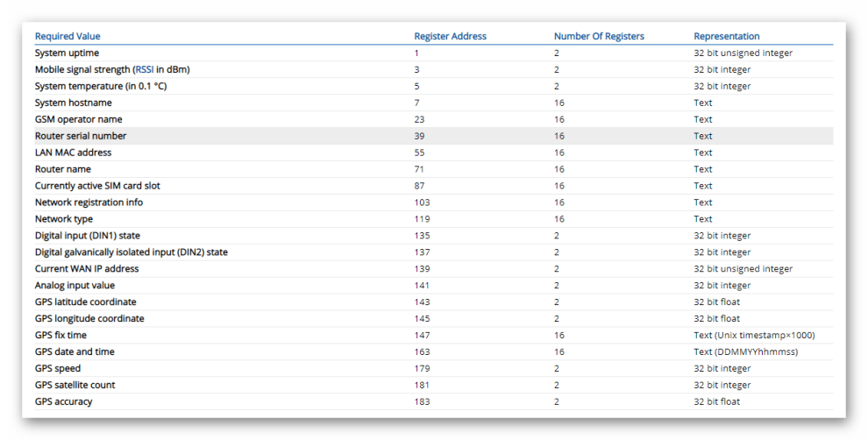
Task: Click register address 139 for WAN IP
Action: 422,269
